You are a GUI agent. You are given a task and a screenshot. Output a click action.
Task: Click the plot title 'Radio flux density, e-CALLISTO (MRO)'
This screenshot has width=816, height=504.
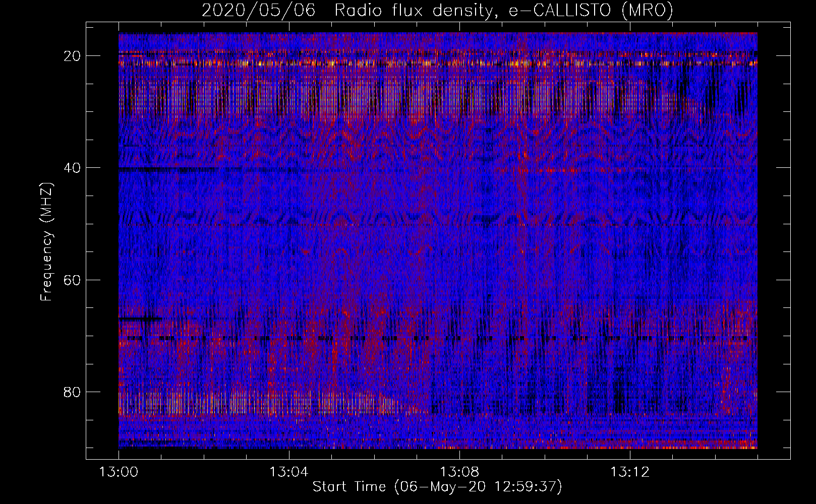(504, 10)
